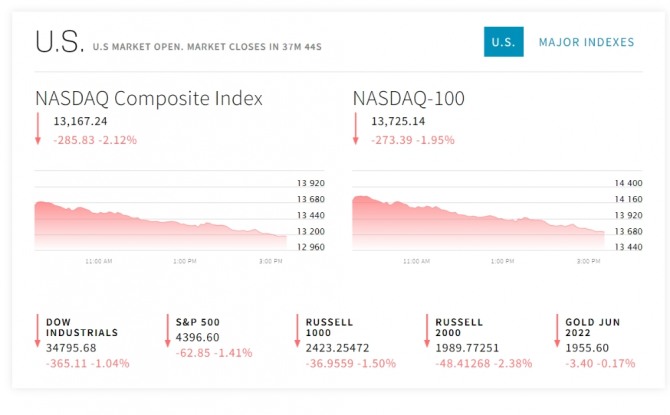Click the Russell 1000 down arrow icon

click(x=297, y=331)
